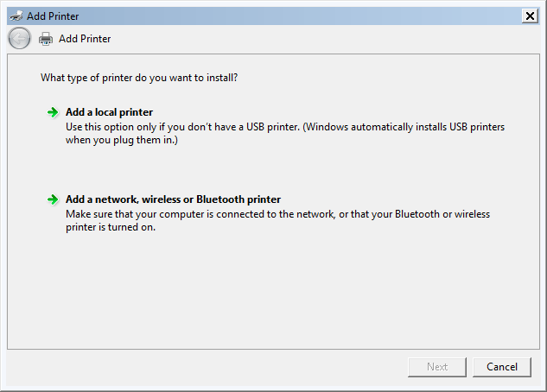Click the 'when you plug them in.)' text line
547x392 pixels.
[x=122, y=140]
